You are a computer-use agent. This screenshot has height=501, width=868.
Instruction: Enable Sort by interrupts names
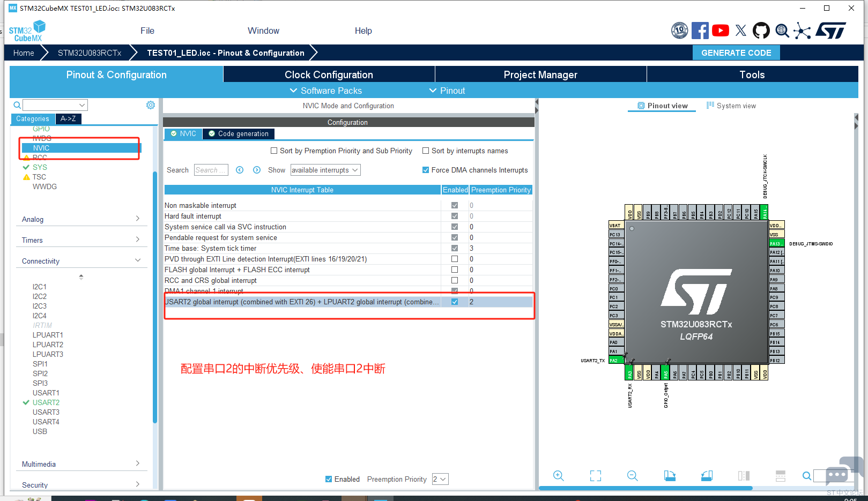pyautogui.click(x=426, y=151)
